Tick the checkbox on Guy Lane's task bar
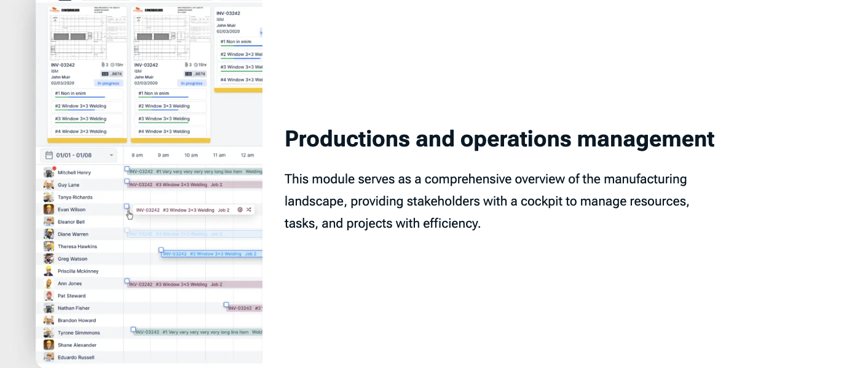Image resolution: width=868 pixels, height=368 pixels. pyautogui.click(x=127, y=182)
